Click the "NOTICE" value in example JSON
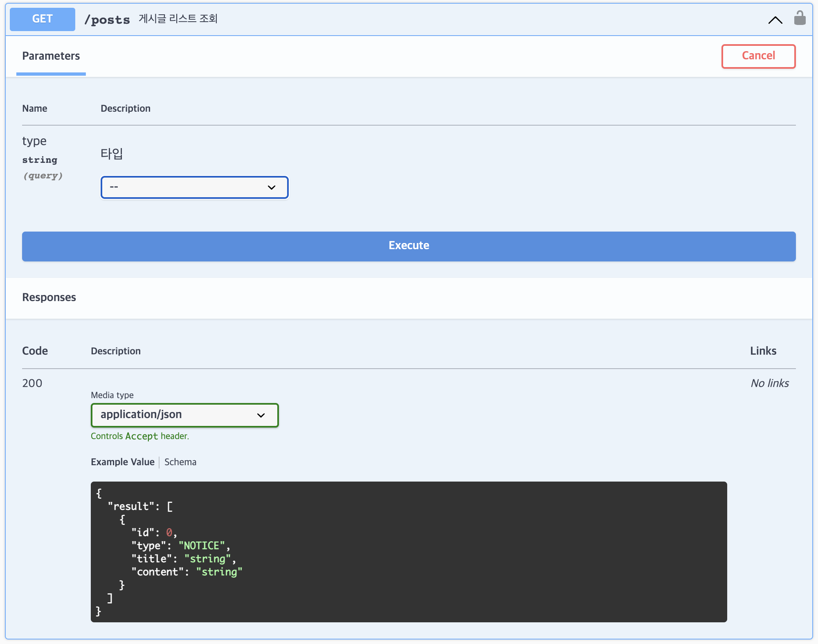The image size is (818, 644). [x=202, y=545]
